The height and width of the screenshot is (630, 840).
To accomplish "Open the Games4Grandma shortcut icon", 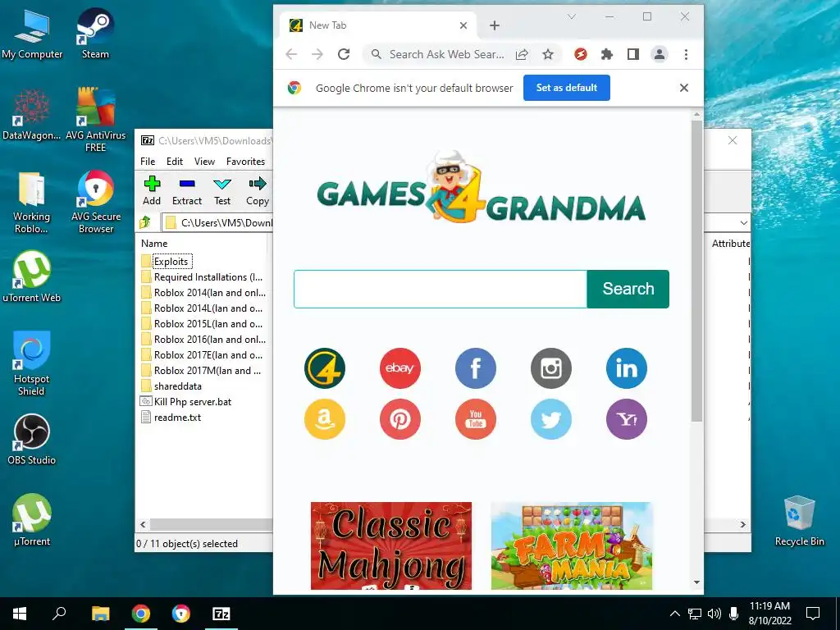I will coord(325,368).
